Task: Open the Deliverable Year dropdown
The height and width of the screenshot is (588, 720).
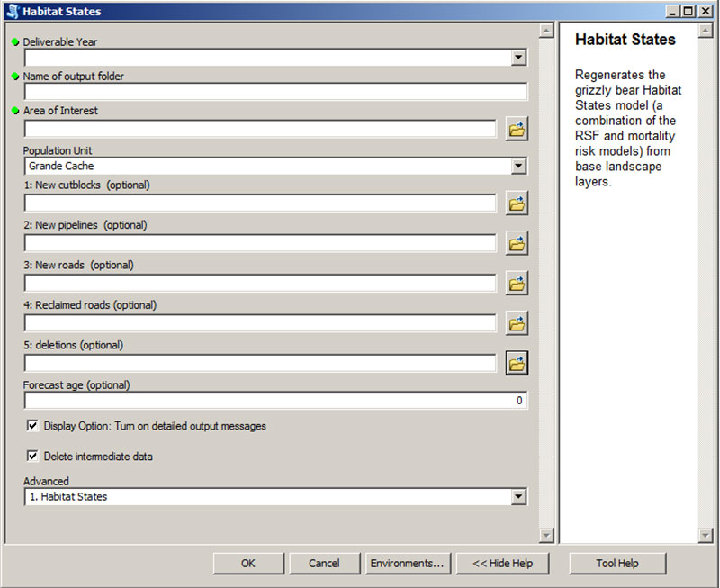Action: click(518, 58)
